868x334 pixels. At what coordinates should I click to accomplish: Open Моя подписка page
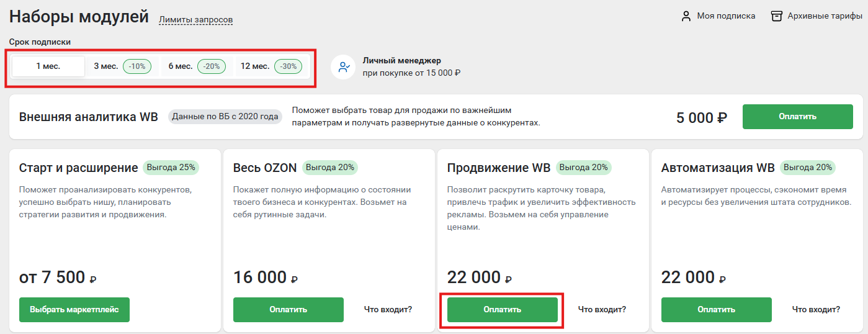(726, 16)
